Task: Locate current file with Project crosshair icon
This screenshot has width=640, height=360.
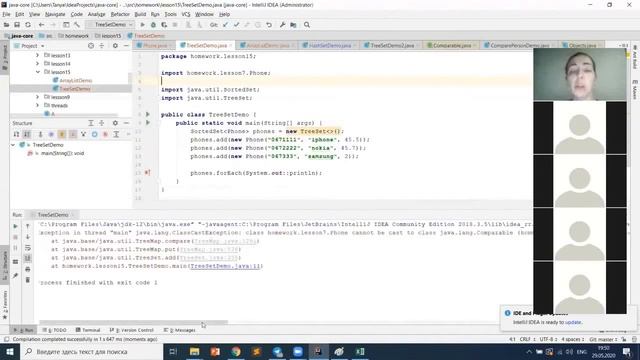Action: [x=91, y=46]
